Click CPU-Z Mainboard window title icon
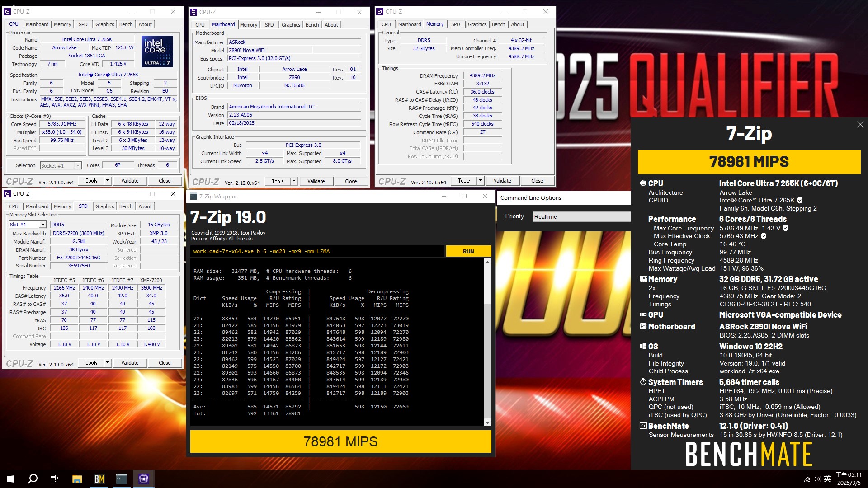Viewport: 868px width, 488px height. point(193,12)
